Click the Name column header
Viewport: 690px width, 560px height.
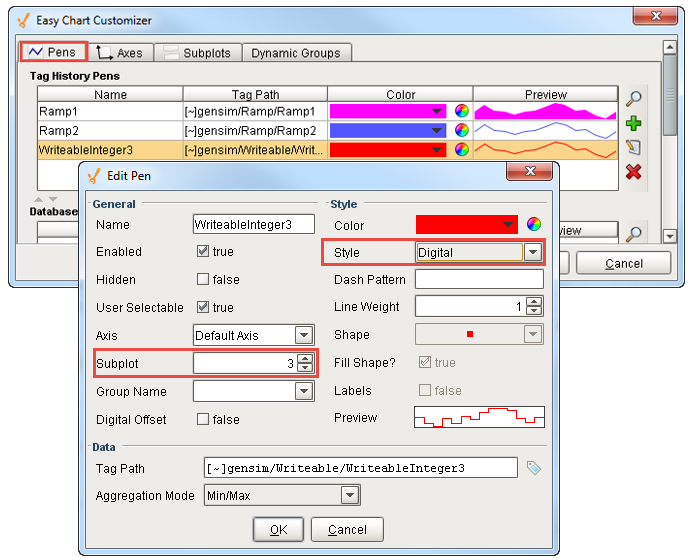point(110,94)
